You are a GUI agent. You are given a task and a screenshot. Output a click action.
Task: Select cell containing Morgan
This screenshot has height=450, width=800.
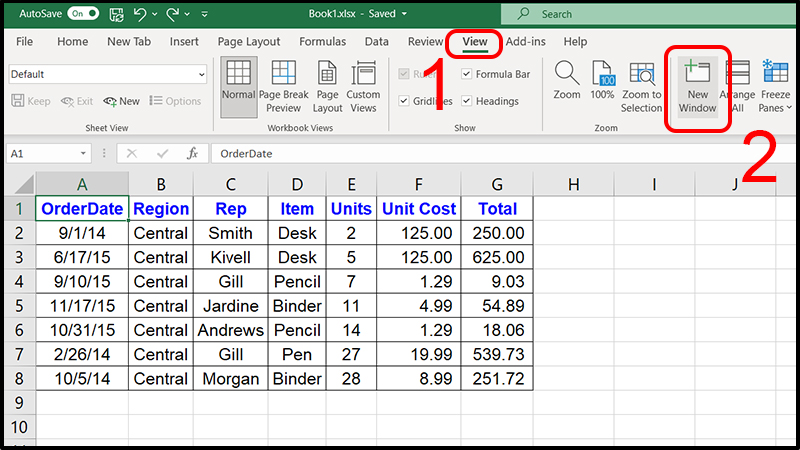point(231,379)
